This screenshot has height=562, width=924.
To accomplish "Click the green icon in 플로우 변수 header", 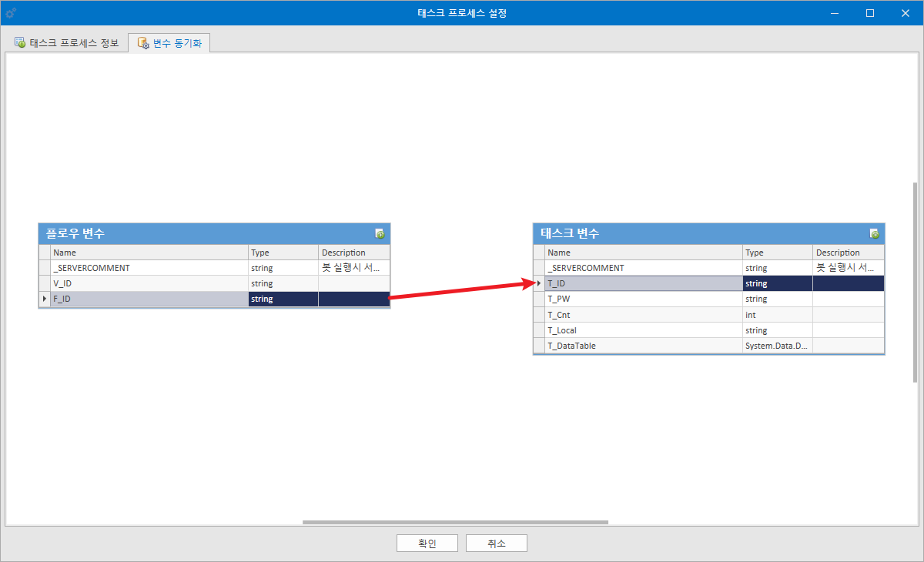I will (x=380, y=233).
